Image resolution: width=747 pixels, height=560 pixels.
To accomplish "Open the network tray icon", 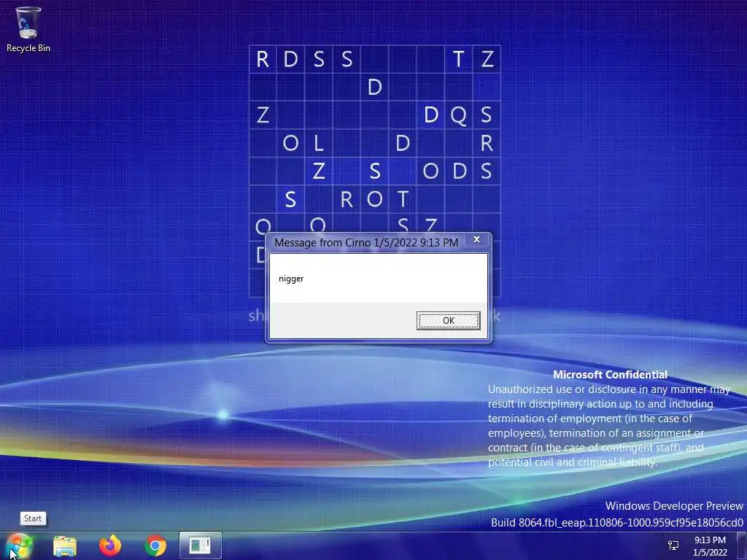I will coord(673,545).
